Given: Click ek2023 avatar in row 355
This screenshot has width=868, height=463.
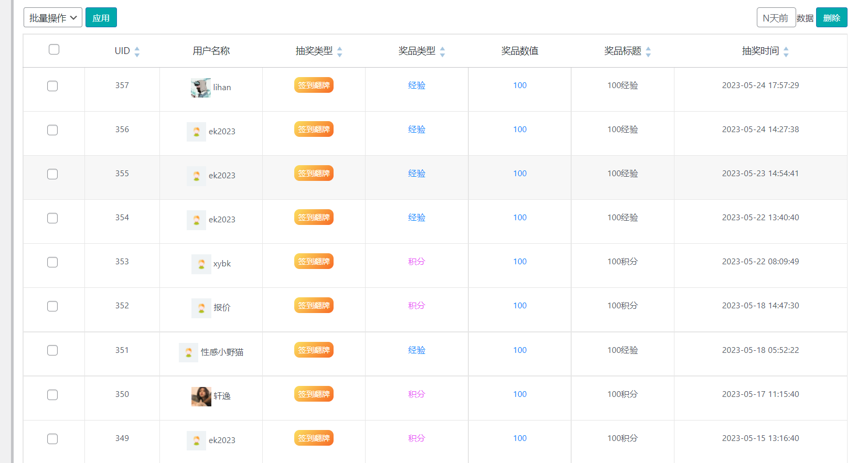Looking at the screenshot, I should point(196,176).
